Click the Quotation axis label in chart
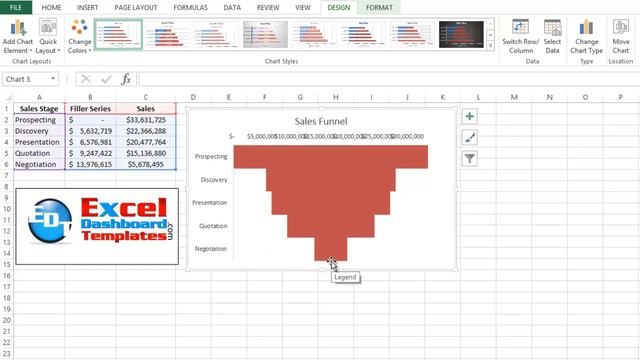 [213, 226]
